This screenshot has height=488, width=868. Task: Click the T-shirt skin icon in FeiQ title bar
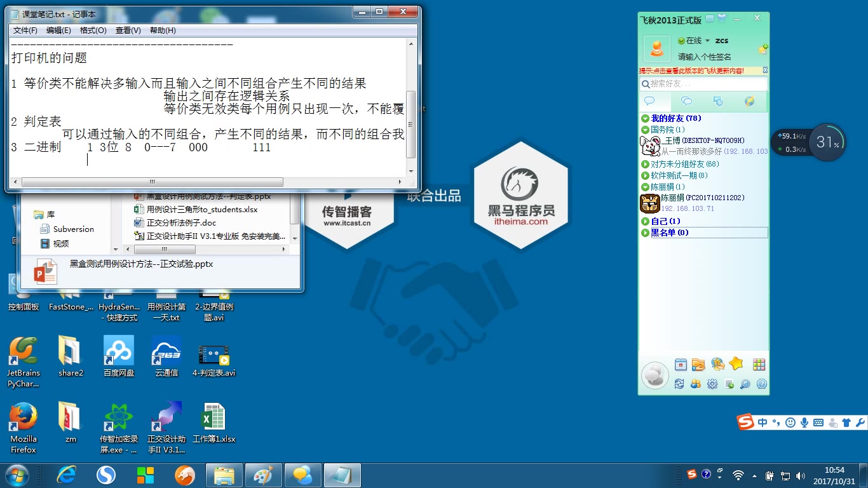coord(722,18)
